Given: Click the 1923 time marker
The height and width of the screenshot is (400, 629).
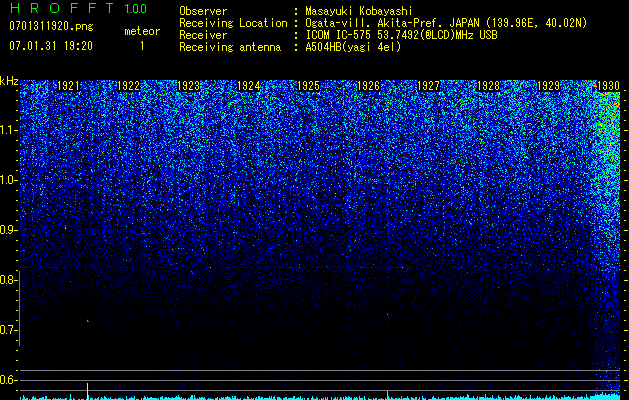Looking at the screenshot, I should 188,86.
